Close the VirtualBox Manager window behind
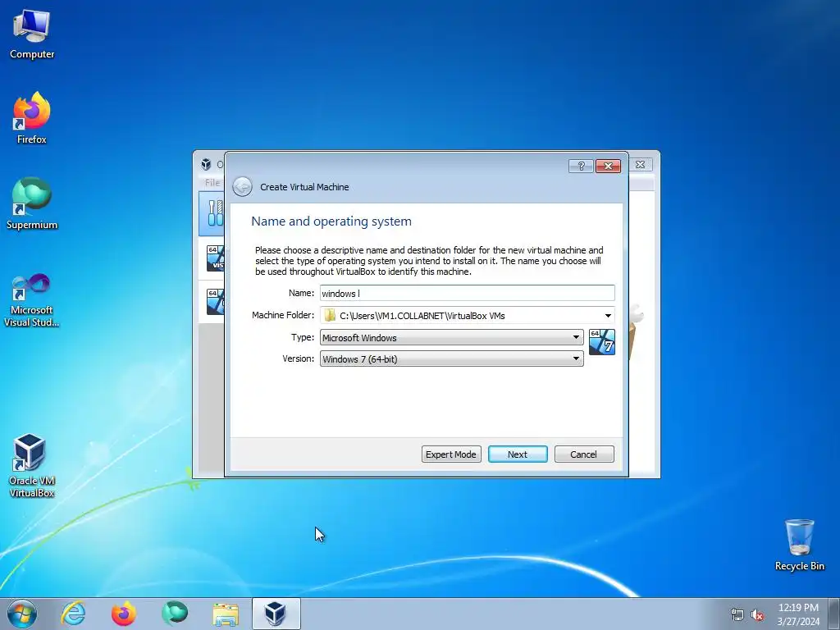This screenshot has width=840, height=630. click(640, 164)
